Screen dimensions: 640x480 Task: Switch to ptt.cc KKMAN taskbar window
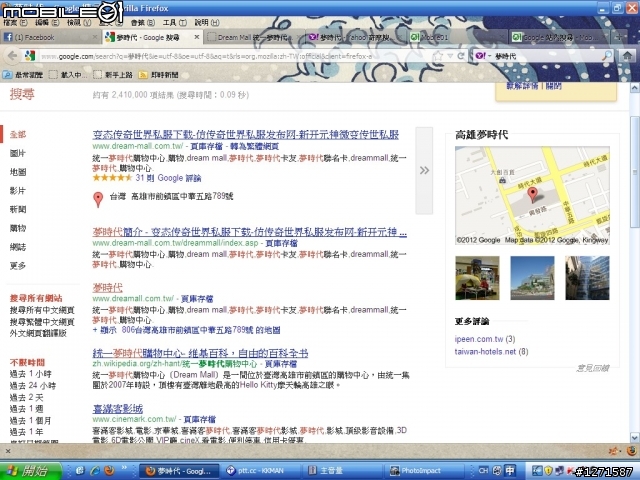[261, 471]
